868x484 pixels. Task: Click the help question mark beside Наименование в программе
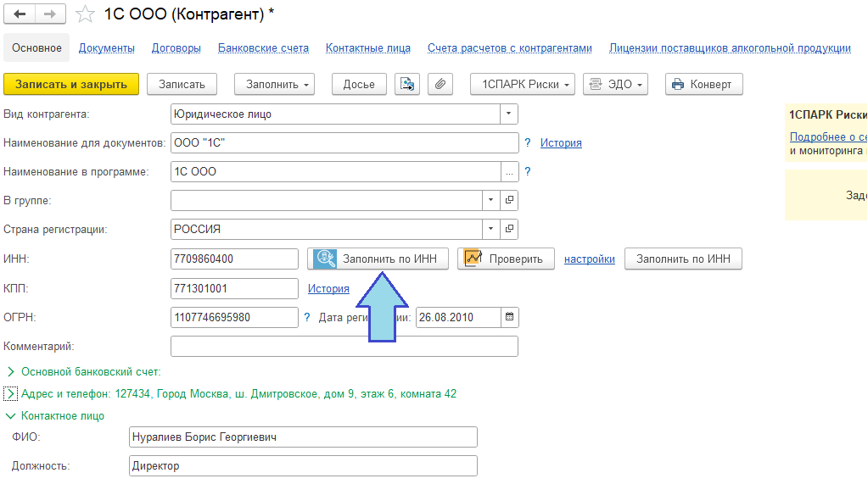(528, 171)
